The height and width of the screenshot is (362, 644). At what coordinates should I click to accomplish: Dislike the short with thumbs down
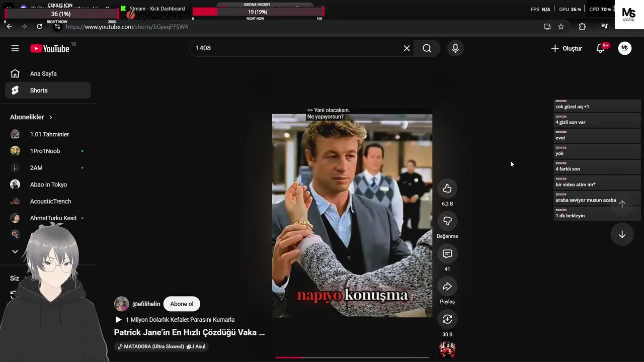447,221
